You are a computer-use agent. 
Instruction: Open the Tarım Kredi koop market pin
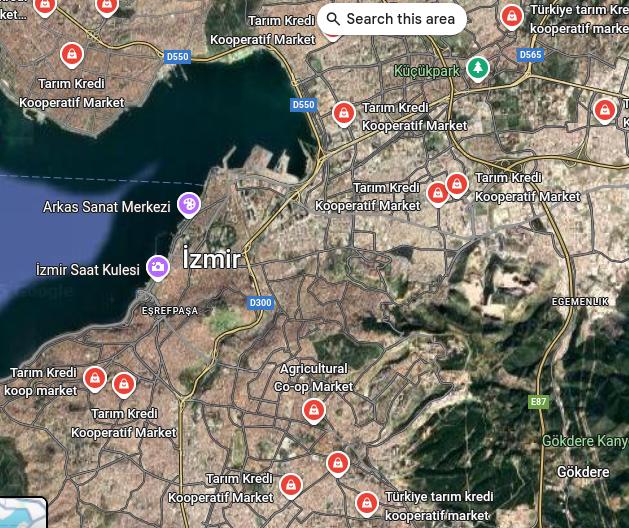tap(94, 378)
